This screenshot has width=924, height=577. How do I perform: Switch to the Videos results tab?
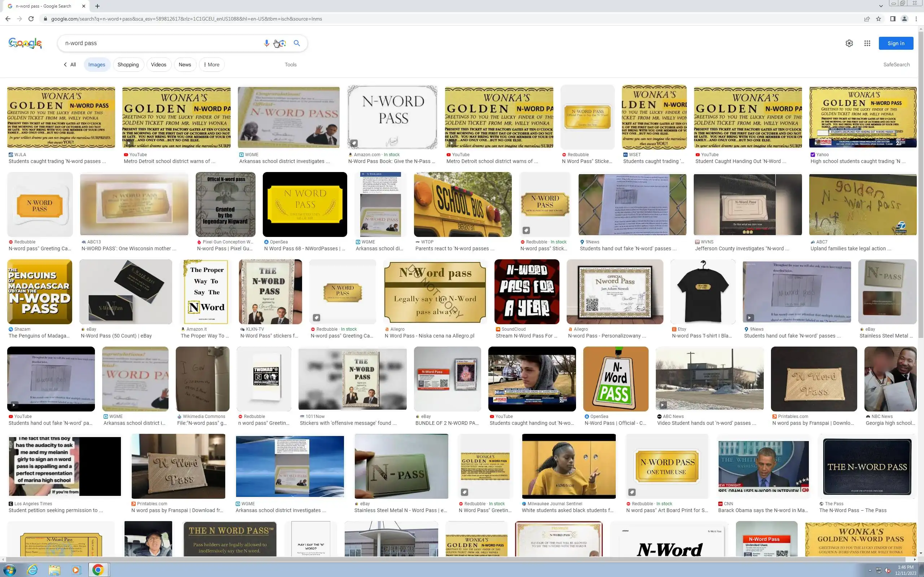(158, 65)
